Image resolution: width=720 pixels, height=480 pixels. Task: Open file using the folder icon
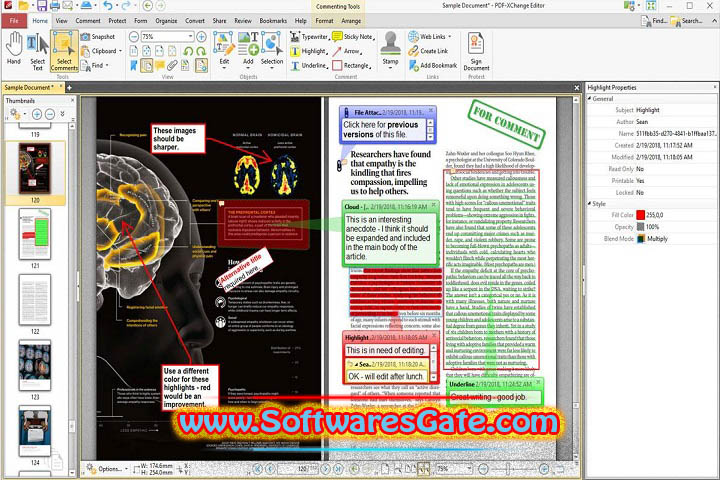coord(23,6)
